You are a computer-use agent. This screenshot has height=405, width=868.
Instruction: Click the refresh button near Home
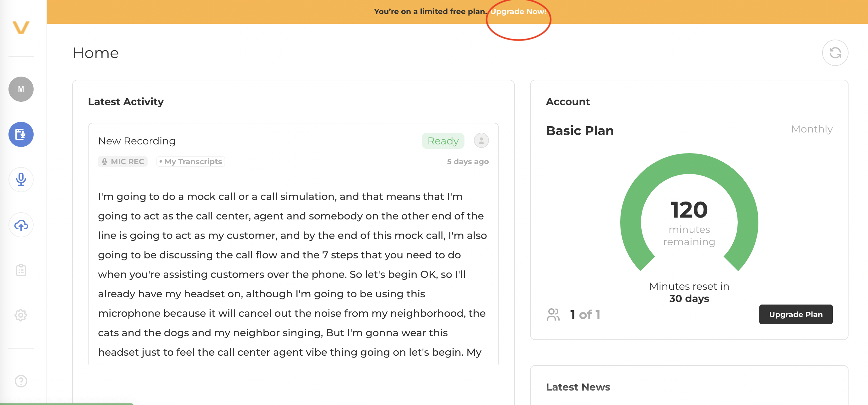[835, 53]
